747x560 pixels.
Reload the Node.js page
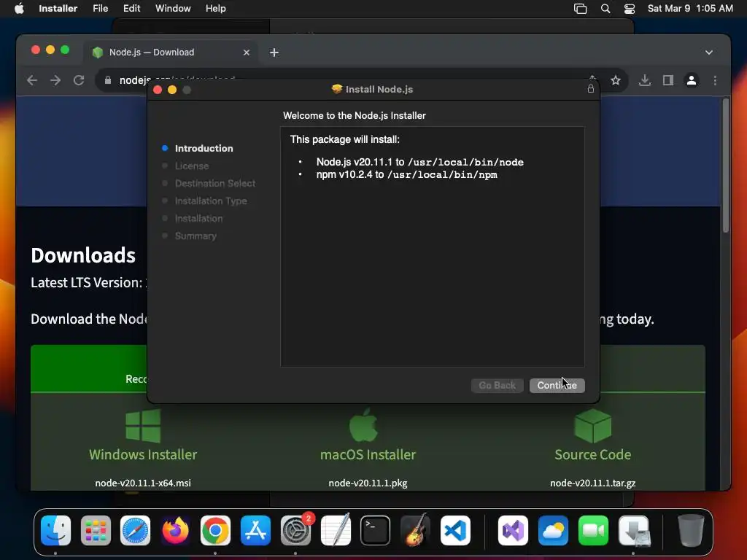click(79, 80)
